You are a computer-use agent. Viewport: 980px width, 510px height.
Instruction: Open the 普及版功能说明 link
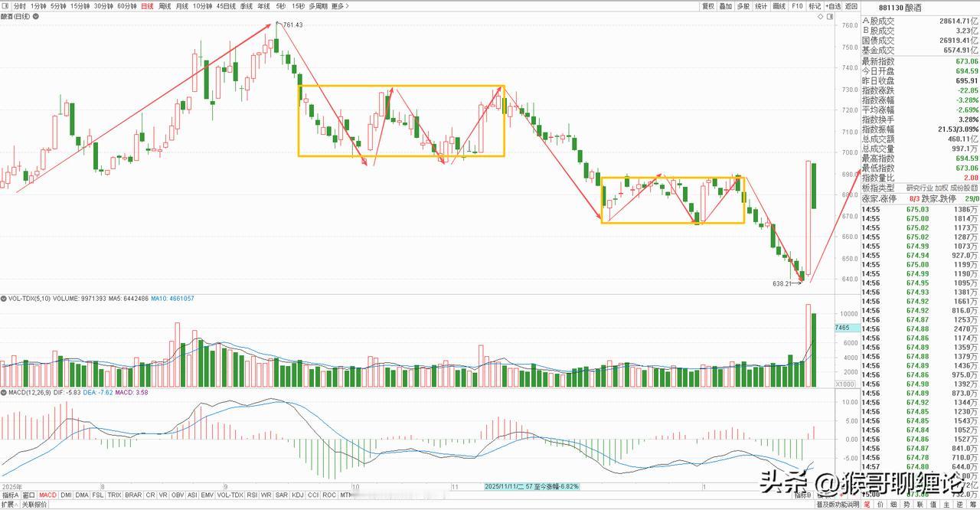click(838, 505)
